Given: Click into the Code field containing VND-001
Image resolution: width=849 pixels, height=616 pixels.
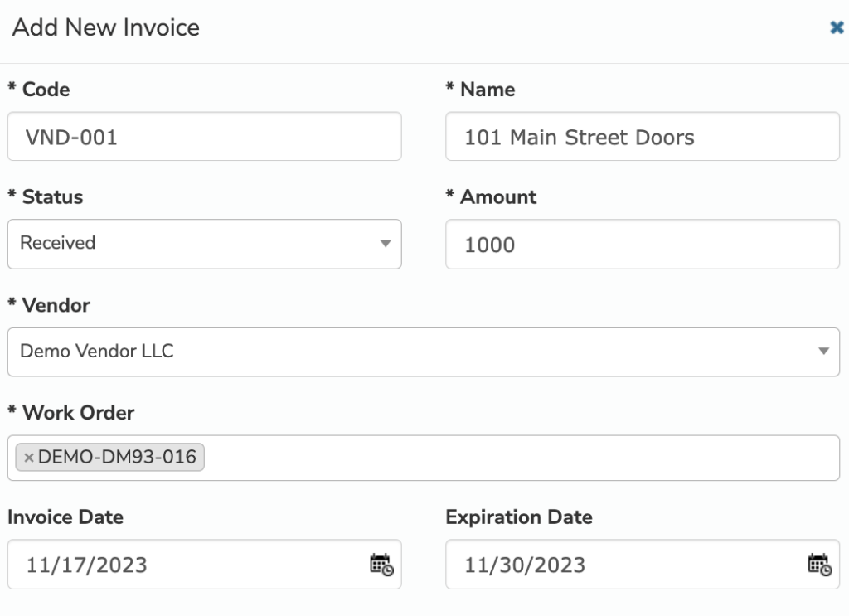Looking at the screenshot, I should coord(205,137).
